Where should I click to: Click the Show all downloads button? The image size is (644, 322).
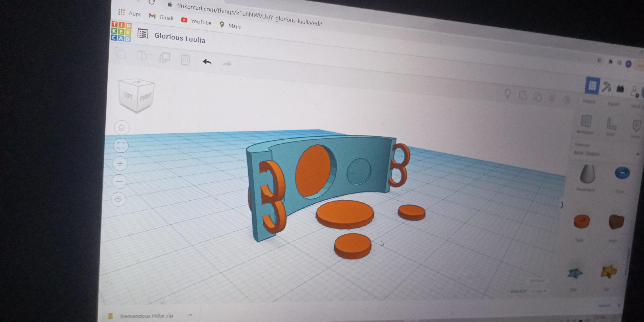click(x=605, y=305)
